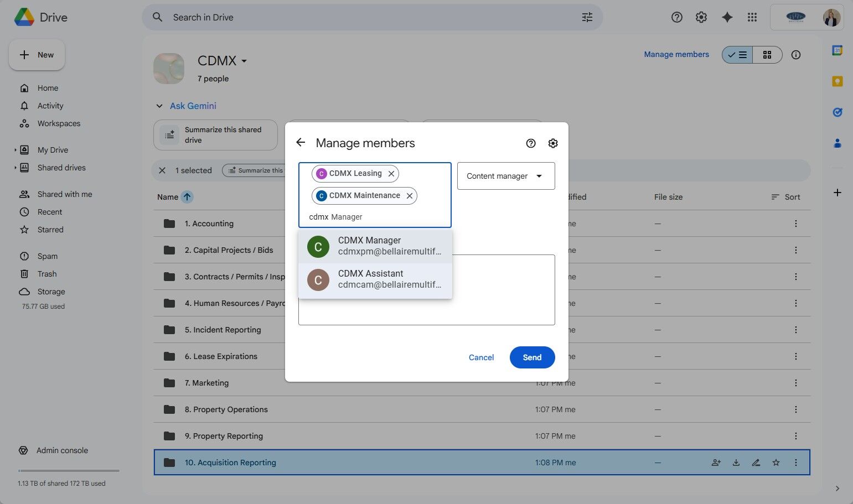Open Starred in sidebar

pyautogui.click(x=50, y=230)
